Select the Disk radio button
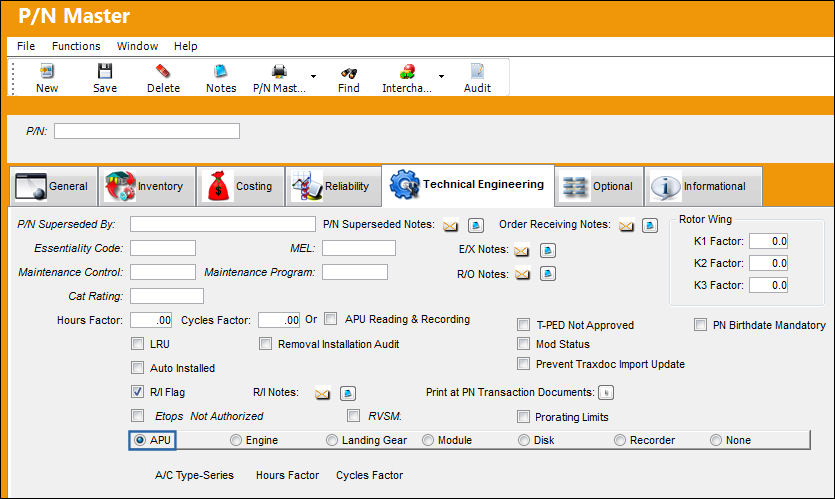The image size is (835, 499). pos(524,440)
